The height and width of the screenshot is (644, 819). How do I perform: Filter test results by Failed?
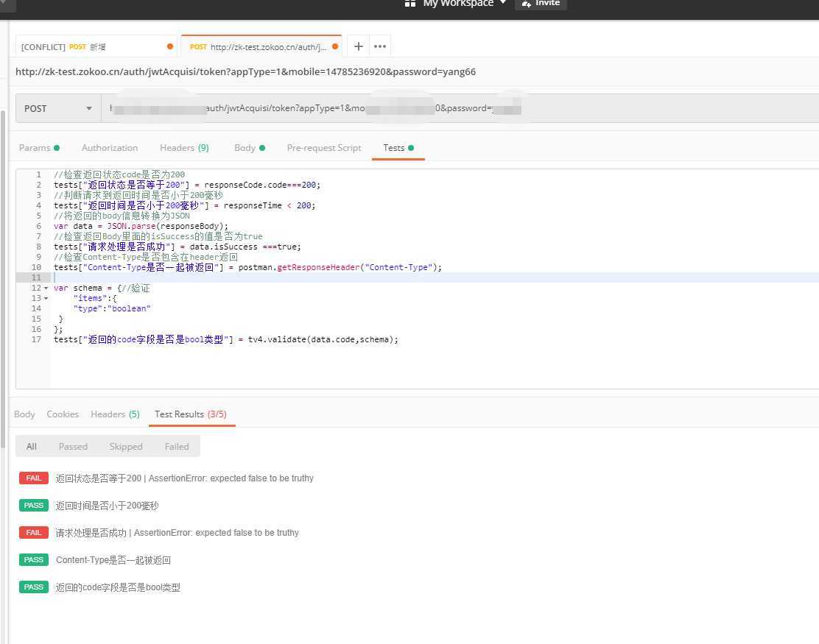tap(177, 446)
